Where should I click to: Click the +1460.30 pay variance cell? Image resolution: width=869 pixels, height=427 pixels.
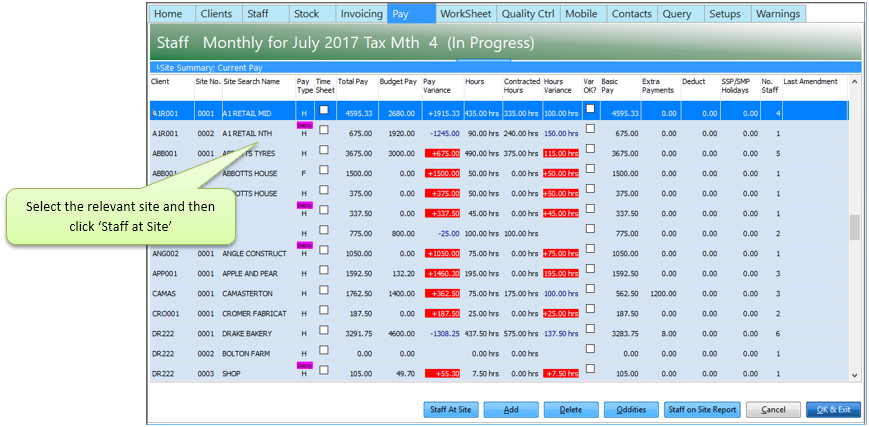tap(442, 274)
